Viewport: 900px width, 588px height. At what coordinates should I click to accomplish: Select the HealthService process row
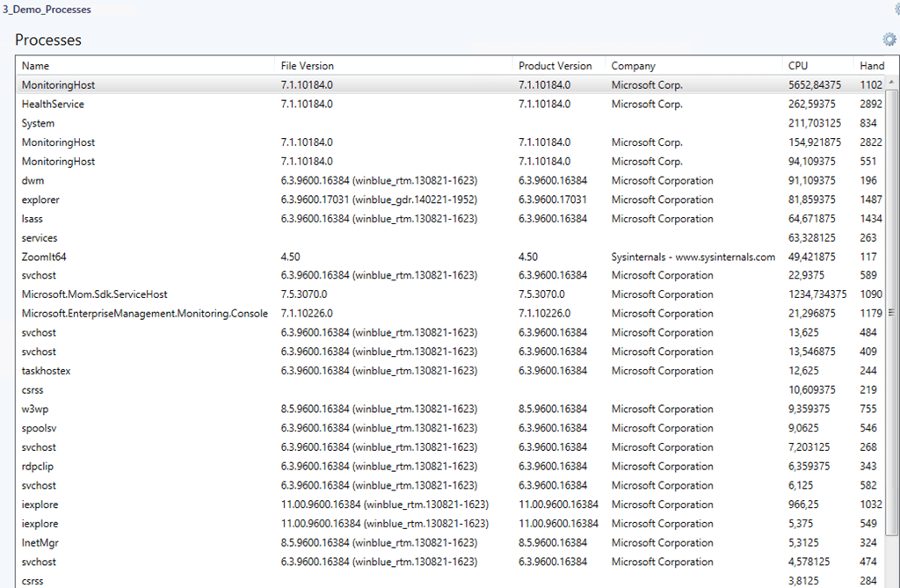[x=451, y=104]
